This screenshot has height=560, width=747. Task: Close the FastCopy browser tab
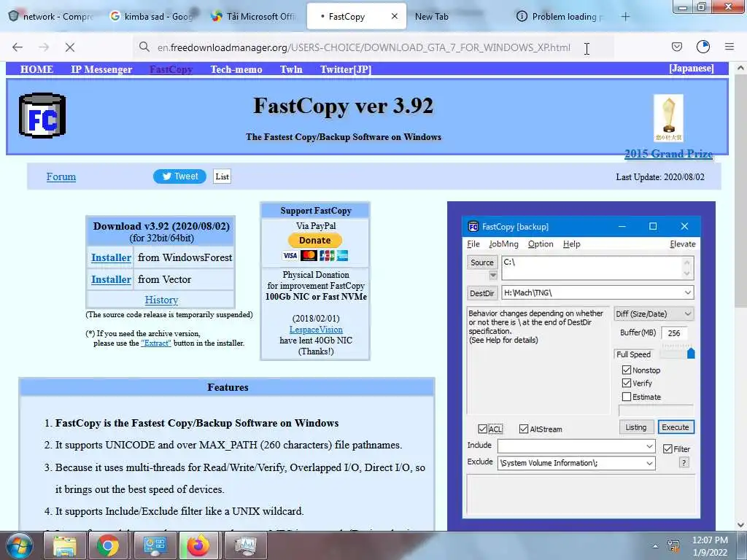tap(395, 16)
